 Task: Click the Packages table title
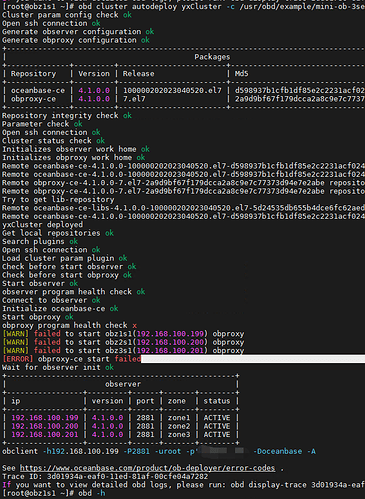pos(212,57)
